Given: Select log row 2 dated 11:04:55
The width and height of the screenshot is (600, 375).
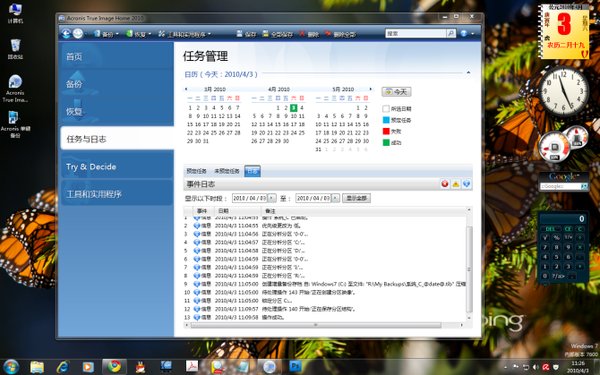Looking at the screenshot, I should point(324,226).
